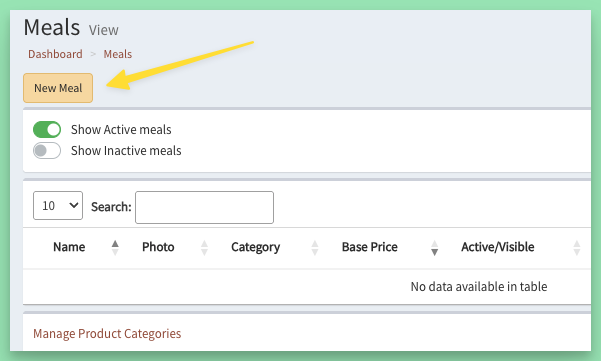Viewport: 601px width, 361px height.
Task: Sort the table by Category column
Action: coord(255,247)
